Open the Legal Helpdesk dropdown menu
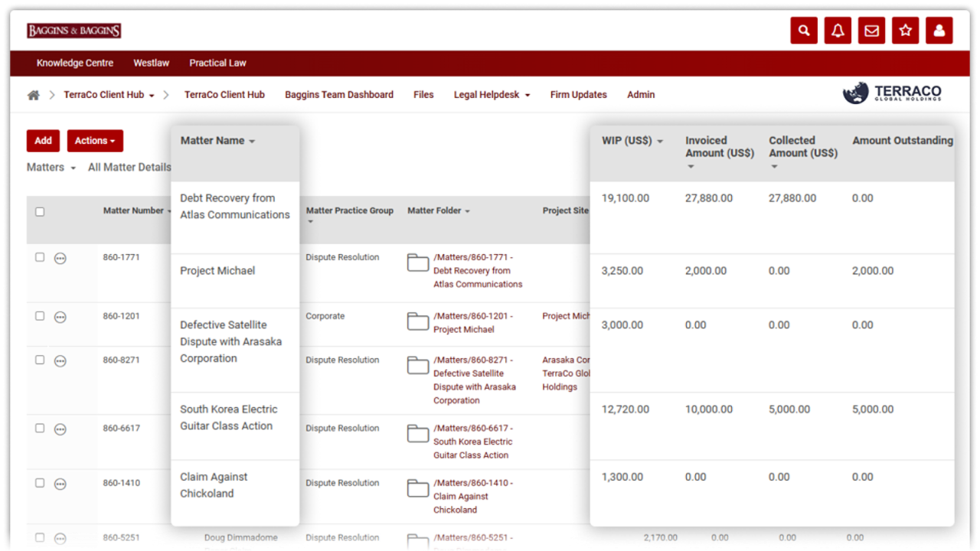The width and height of the screenshot is (980, 551). pyautogui.click(x=492, y=95)
